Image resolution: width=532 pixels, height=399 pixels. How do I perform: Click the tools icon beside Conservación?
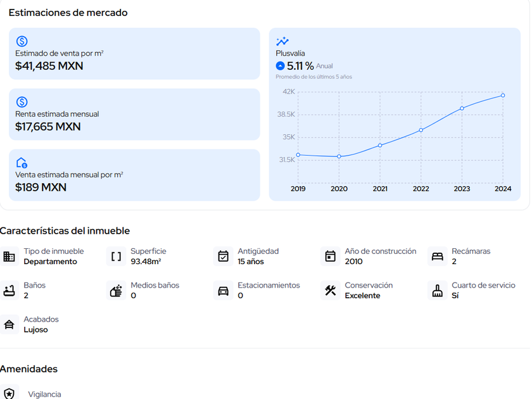point(330,291)
